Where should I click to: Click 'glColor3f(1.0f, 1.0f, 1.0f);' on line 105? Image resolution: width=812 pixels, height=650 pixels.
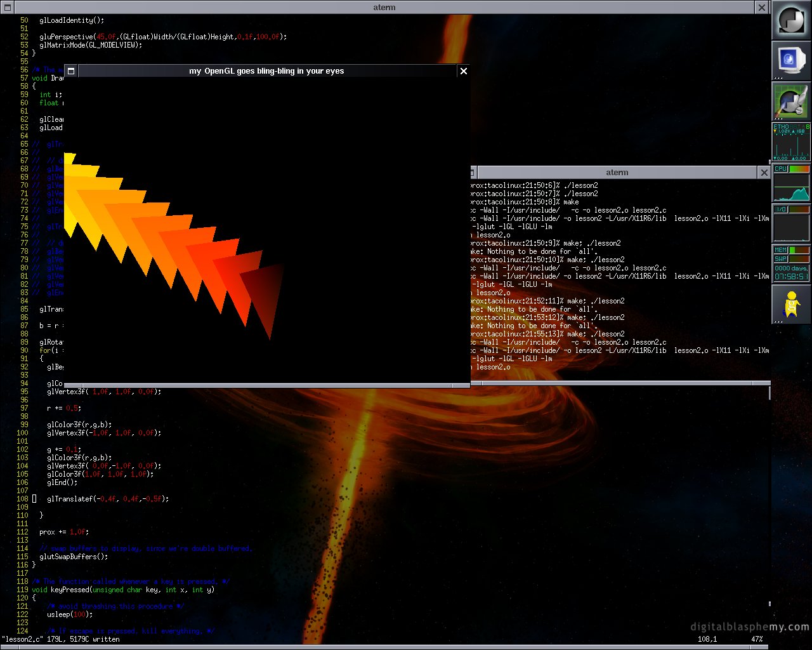(100, 474)
